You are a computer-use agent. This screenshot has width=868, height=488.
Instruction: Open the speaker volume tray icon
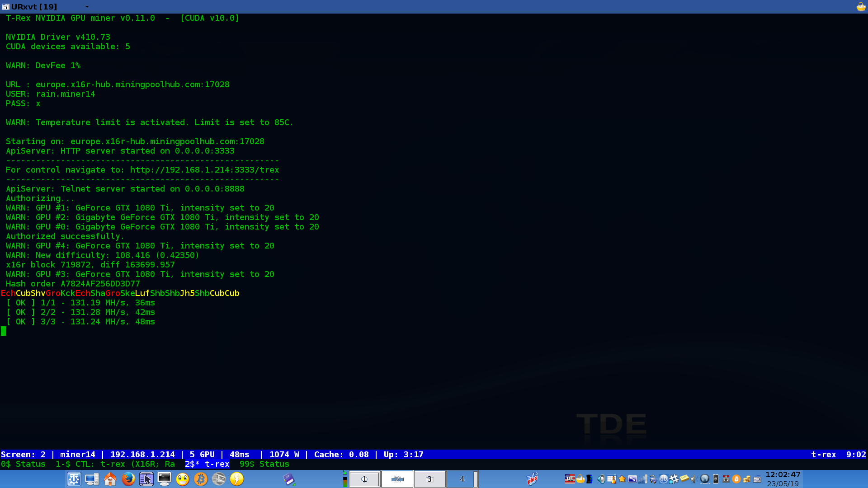[x=601, y=479]
